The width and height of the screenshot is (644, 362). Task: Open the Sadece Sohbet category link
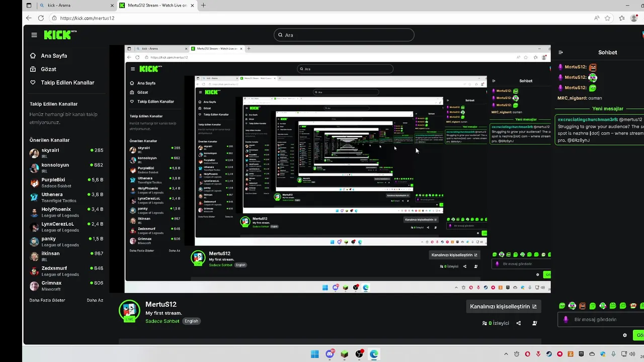click(x=162, y=321)
